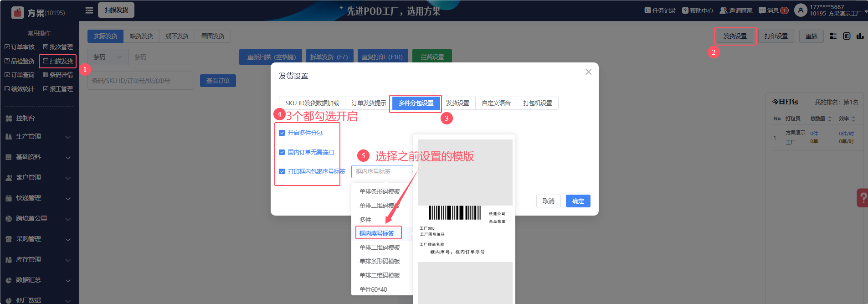Open 订单查询 quick shortcut
Screen dimensions: 868x304
point(20,75)
